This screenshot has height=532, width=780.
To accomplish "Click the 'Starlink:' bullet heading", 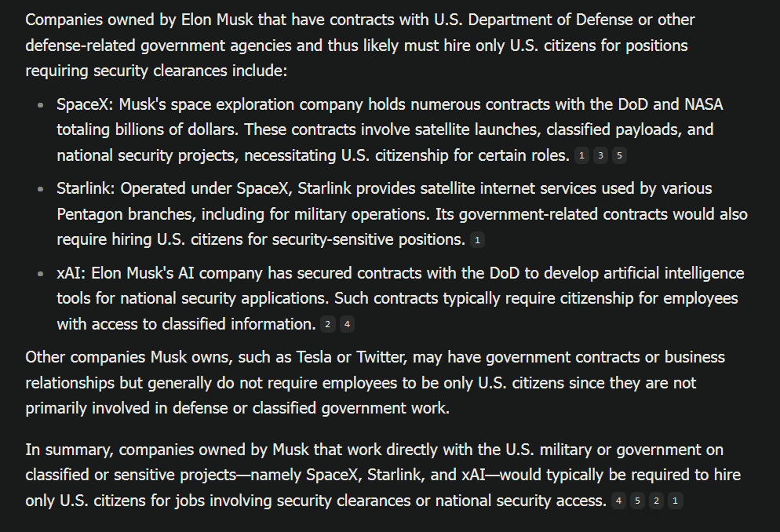I will [86, 188].
